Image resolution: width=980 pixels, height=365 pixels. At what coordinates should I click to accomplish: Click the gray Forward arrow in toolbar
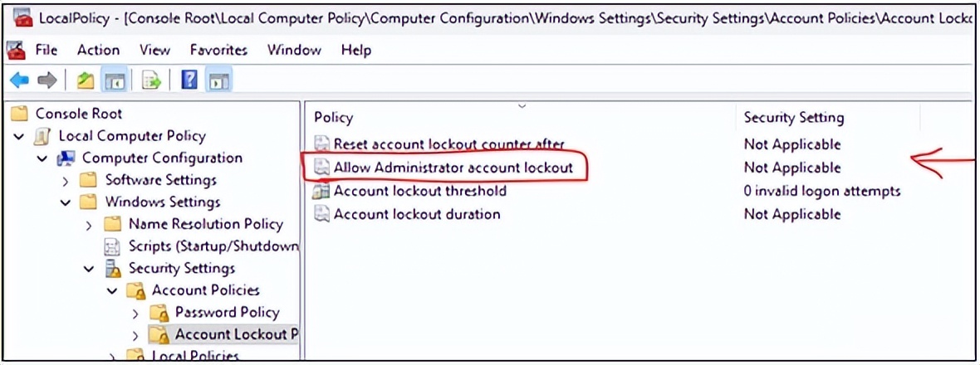pyautogui.click(x=47, y=80)
